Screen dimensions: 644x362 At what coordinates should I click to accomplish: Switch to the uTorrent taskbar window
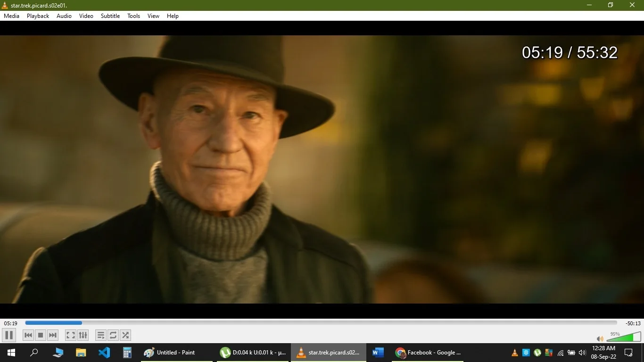tap(253, 353)
